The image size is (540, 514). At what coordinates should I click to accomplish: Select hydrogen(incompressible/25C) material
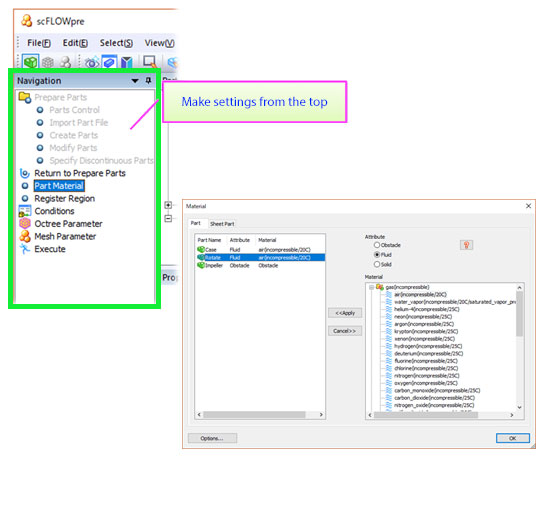428,346
